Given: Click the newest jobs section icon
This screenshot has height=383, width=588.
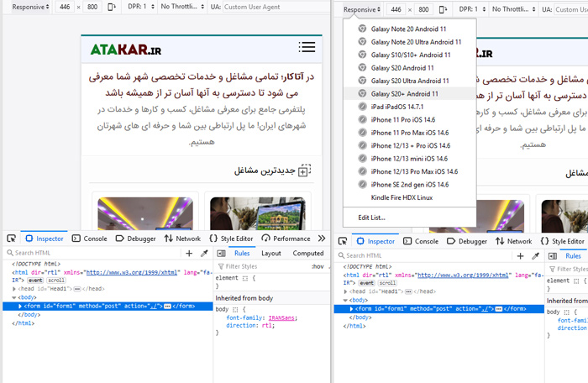Looking at the screenshot, I should (304, 171).
